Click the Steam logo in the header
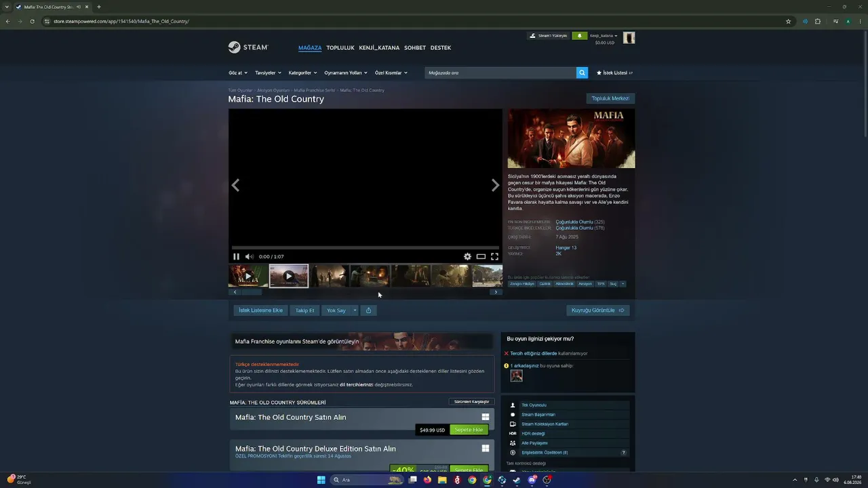This screenshot has height=488, width=868. click(248, 47)
